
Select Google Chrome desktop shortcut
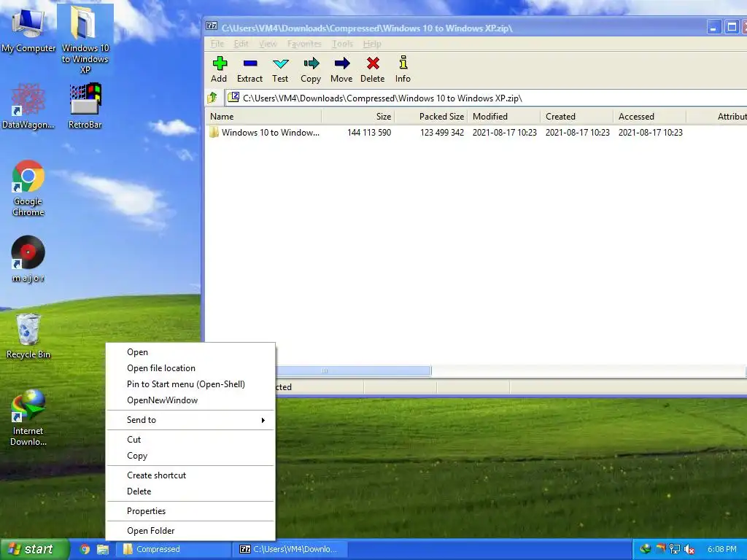point(28,189)
